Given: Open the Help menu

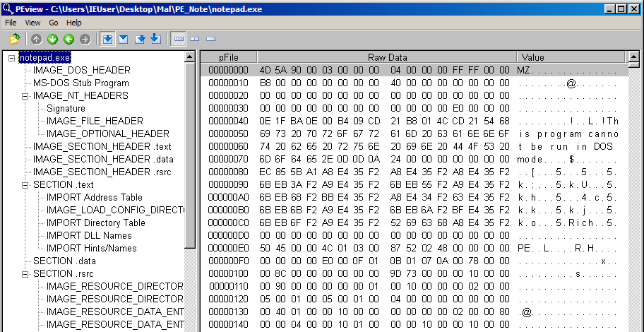Looking at the screenshot, I should 74,23.
